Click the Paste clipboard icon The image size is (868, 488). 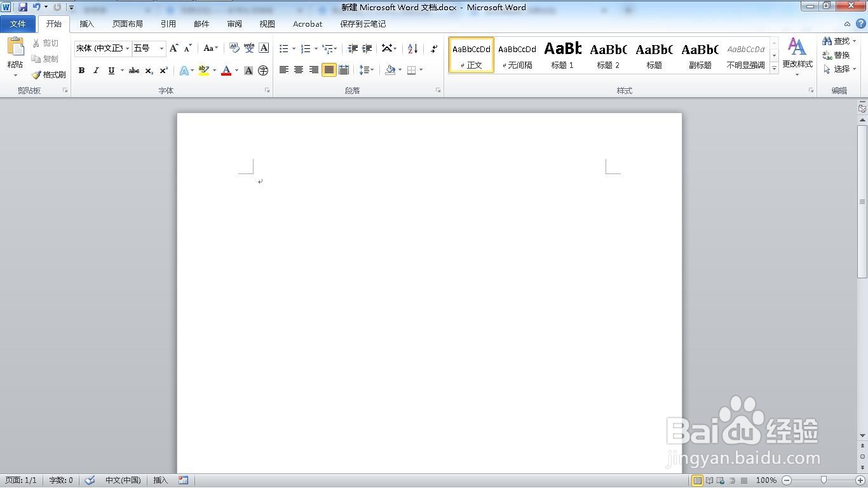[x=15, y=46]
